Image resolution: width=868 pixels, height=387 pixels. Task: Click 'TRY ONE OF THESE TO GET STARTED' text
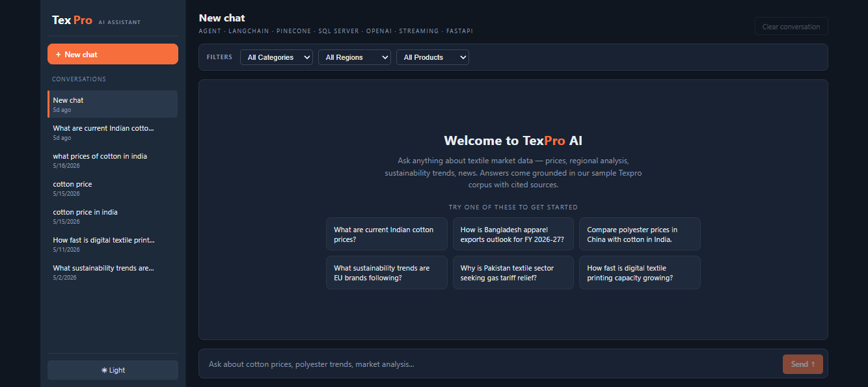point(513,207)
